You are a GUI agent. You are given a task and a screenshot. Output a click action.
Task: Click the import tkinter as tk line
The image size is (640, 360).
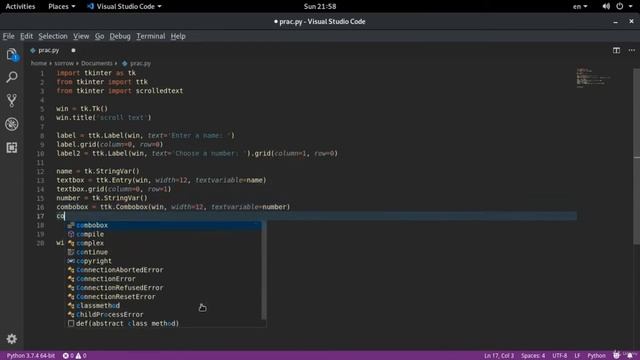pyautogui.click(x=96, y=73)
